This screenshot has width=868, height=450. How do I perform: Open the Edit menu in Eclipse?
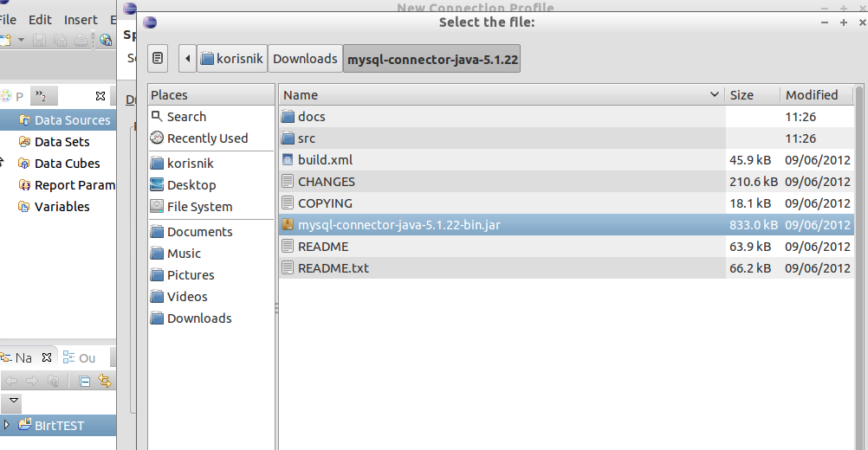click(x=40, y=20)
